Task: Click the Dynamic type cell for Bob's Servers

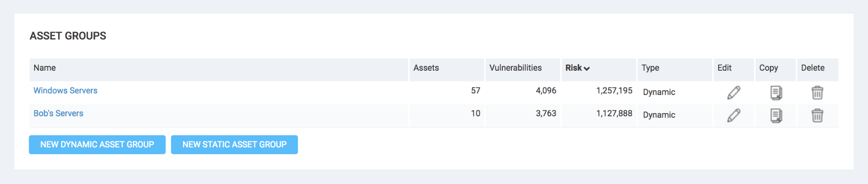Action: coord(659,115)
